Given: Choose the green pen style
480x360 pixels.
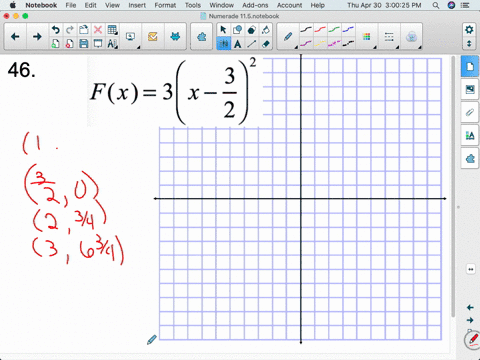Looking at the screenshot, I should pos(334,30).
